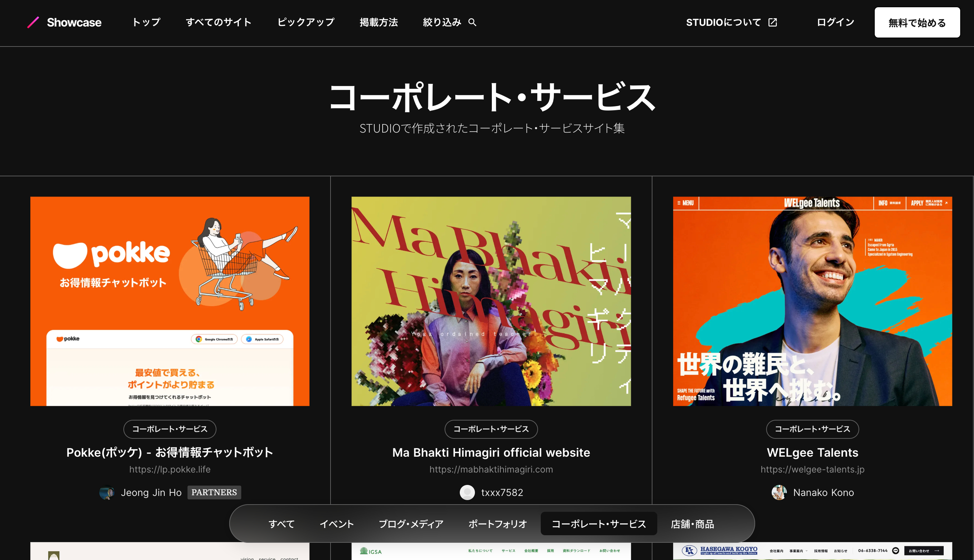The width and height of the screenshot is (974, 560).
Task: Visit https://lp.pokke.life URL
Action: [x=170, y=469]
